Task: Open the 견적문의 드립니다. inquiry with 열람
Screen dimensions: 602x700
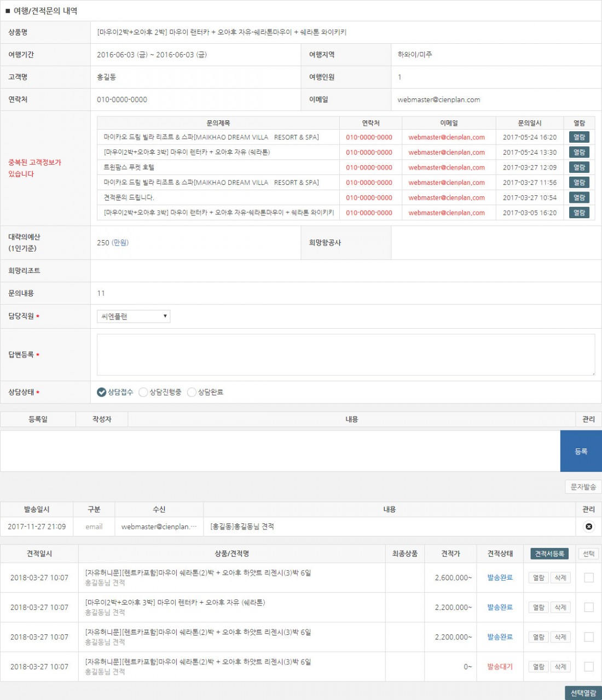Action: [579, 197]
